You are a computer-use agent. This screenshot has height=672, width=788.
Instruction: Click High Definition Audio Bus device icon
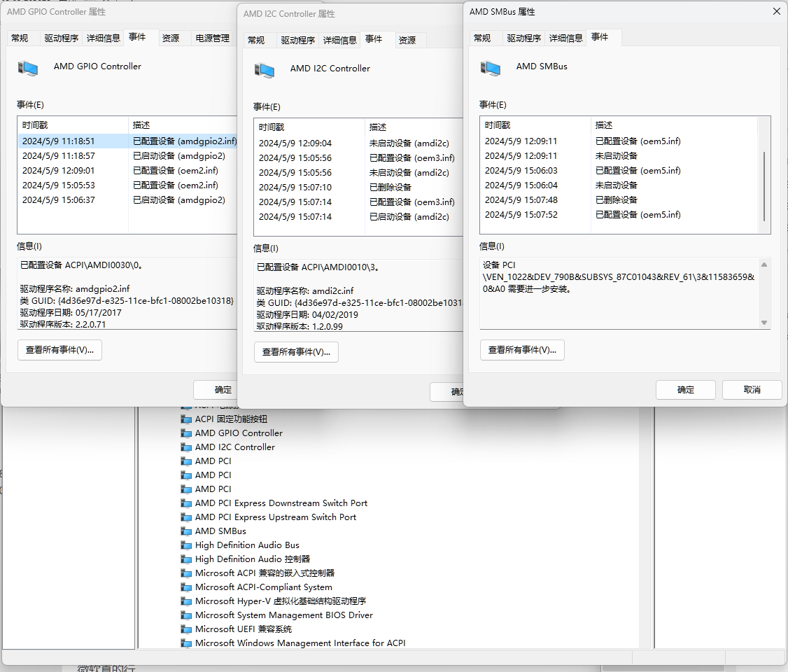pyautogui.click(x=186, y=545)
